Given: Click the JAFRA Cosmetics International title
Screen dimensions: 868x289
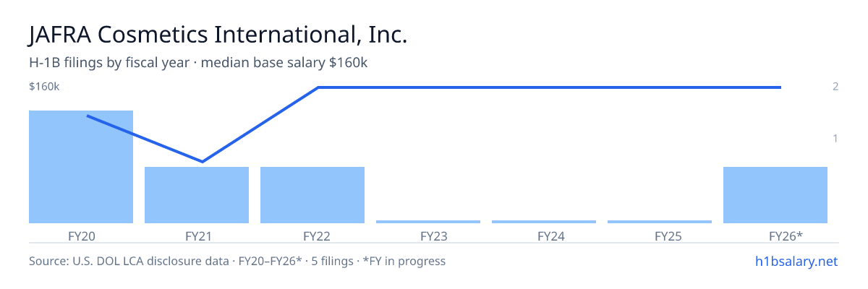Looking at the screenshot, I should 218,35.
